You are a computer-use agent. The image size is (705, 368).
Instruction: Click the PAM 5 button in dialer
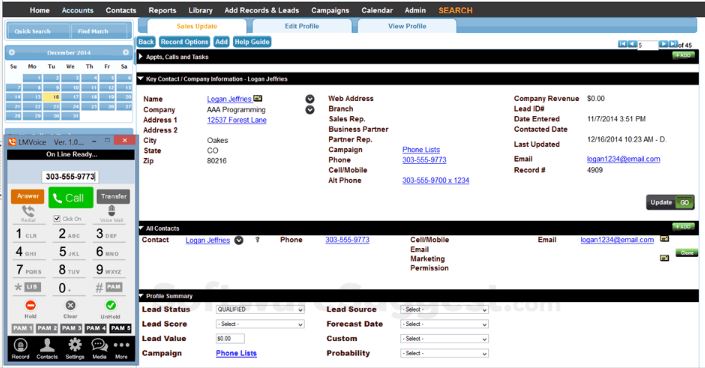[120, 328]
